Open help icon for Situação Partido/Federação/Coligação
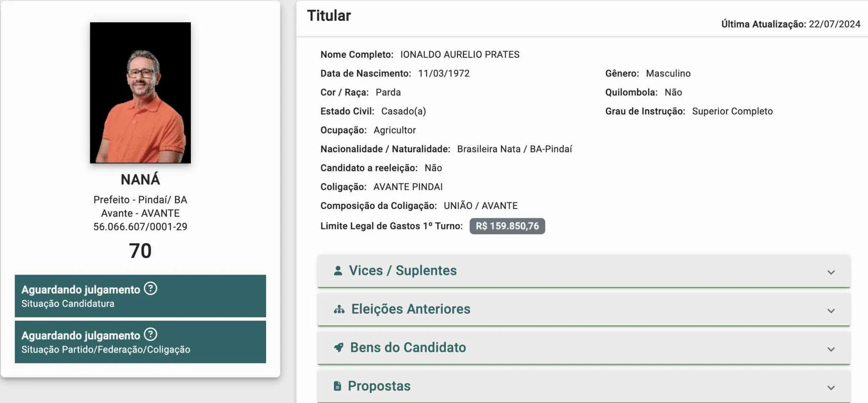Image resolution: width=868 pixels, height=403 pixels. pyautogui.click(x=151, y=334)
